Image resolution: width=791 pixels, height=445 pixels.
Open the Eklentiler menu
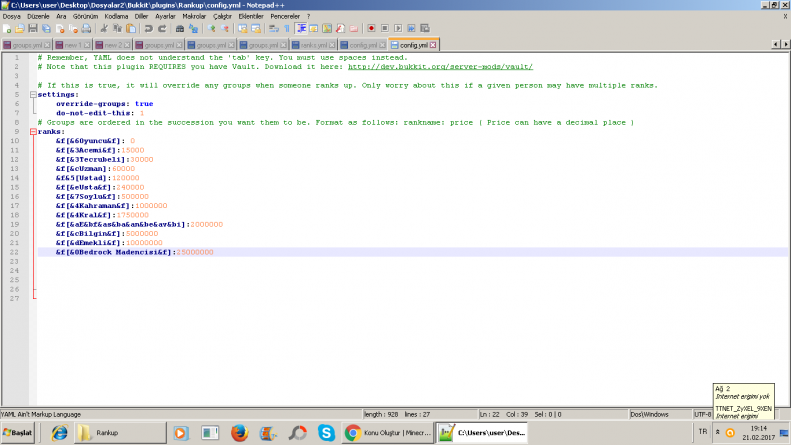click(251, 16)
